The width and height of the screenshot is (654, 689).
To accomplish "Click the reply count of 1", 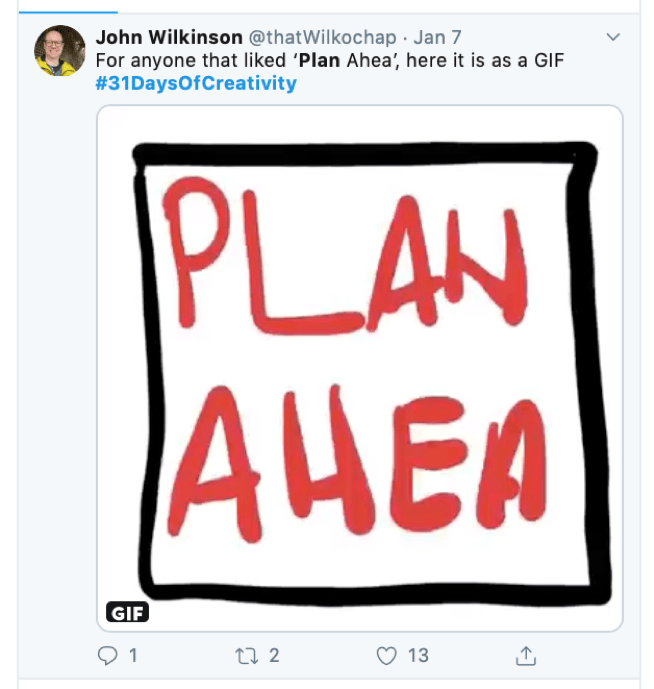I will click(133, 656).
